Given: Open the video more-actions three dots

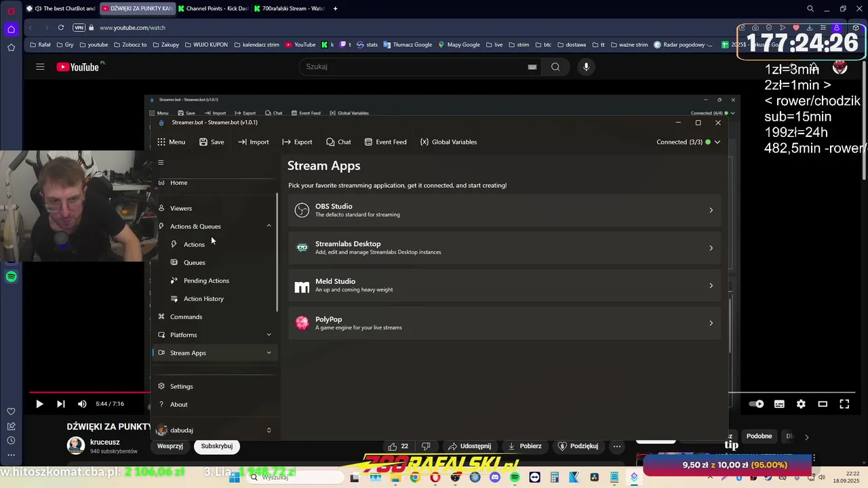Looking at the screenshot, I should pyautogui.click(x=617, y=446).
